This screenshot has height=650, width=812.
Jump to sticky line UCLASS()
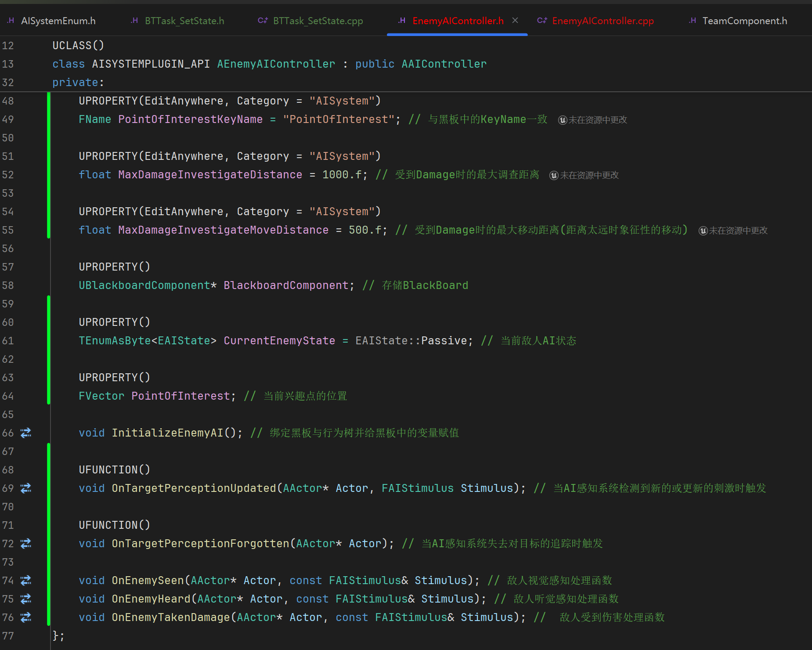tap(78, 46)
